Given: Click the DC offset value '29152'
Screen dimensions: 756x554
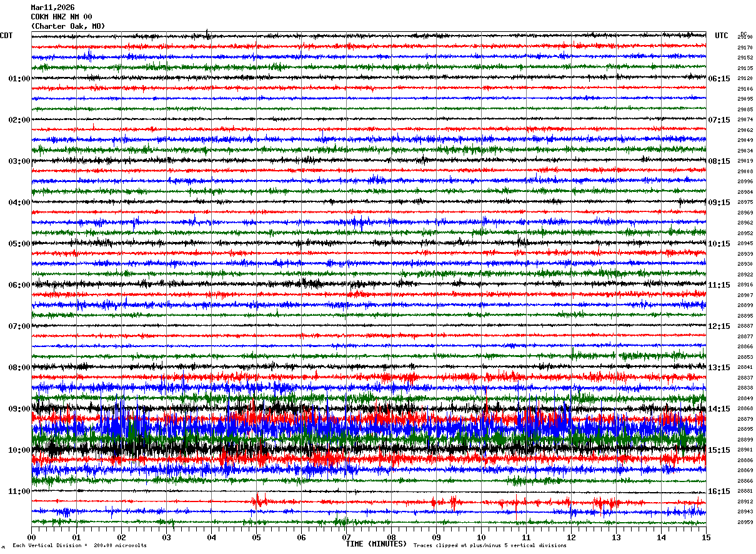Looking at the screenshot, I should pyautogui.click(x=745, y=58).
